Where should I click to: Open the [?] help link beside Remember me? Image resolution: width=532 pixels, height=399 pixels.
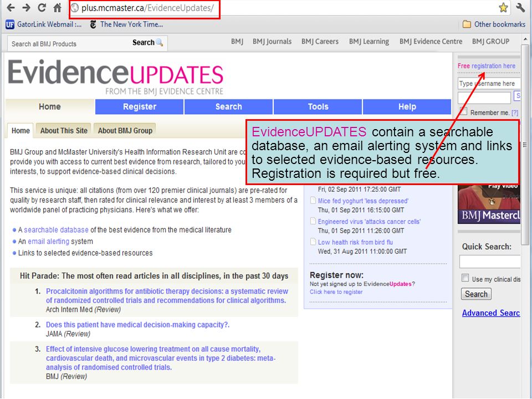[x=515, y=112]
